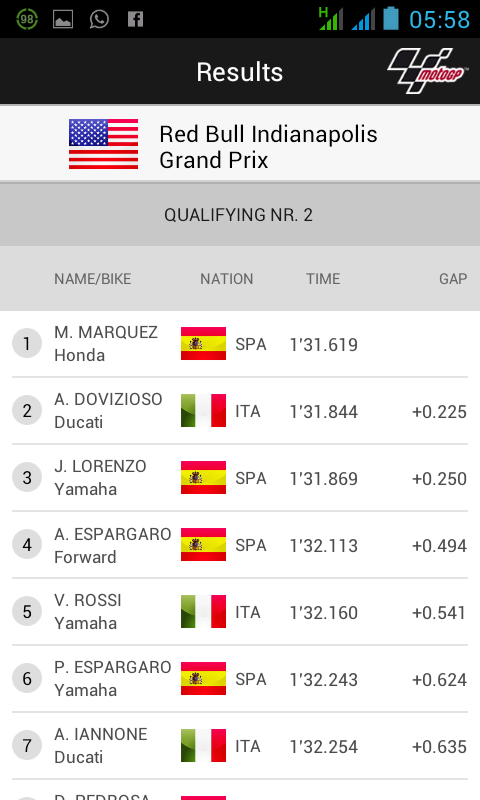
Task: Tap P. Espargaro's time 1'32.243
Action: click(x=324, y=680)
